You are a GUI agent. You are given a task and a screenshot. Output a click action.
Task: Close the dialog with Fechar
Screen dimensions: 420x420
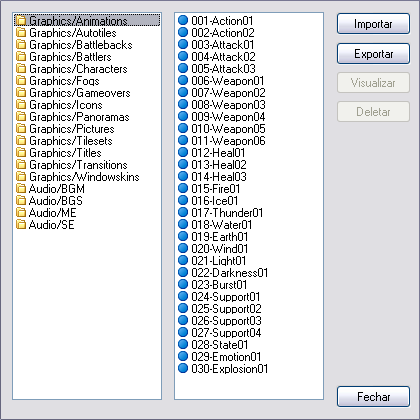click(x=373, y=397)
